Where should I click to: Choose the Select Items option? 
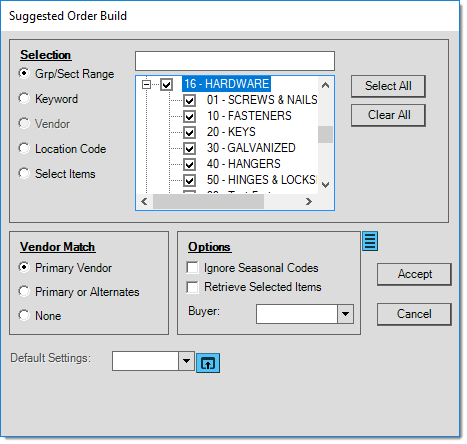tap(24, 173)
